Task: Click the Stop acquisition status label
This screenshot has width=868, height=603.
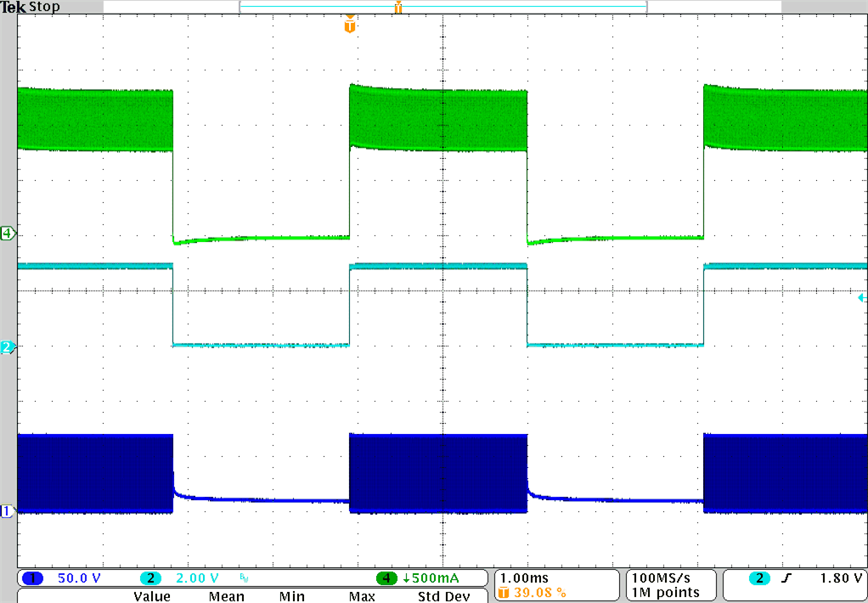Action: click(x=43, y=7)
